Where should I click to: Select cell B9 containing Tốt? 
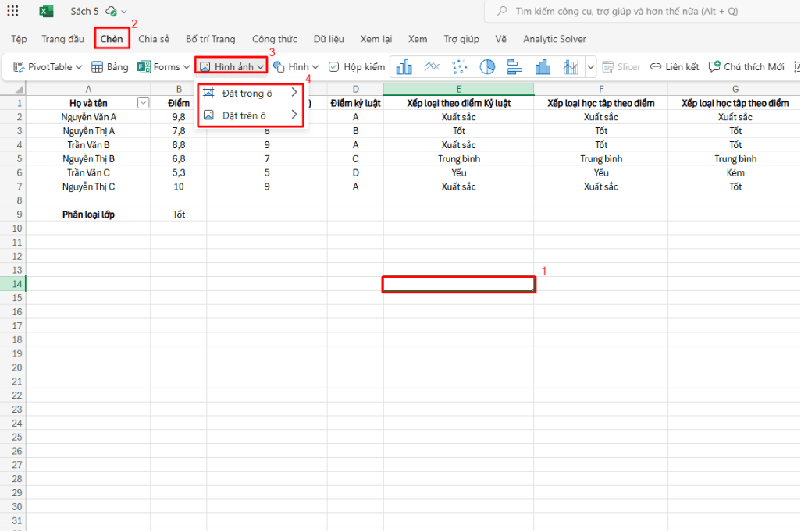pyautogui.click(x=178, y=215)
